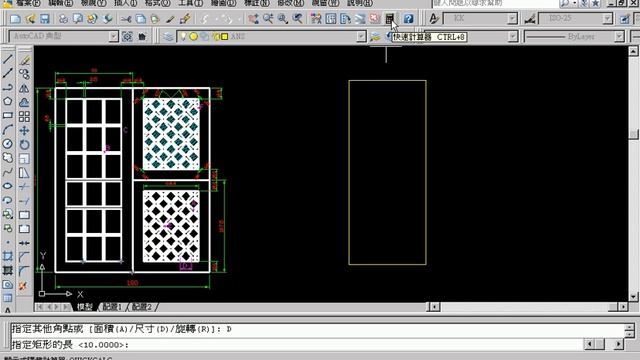Toggle layer lock padlock icon
Viewport: 640px width, 360px height.
[x=215, y=37]
